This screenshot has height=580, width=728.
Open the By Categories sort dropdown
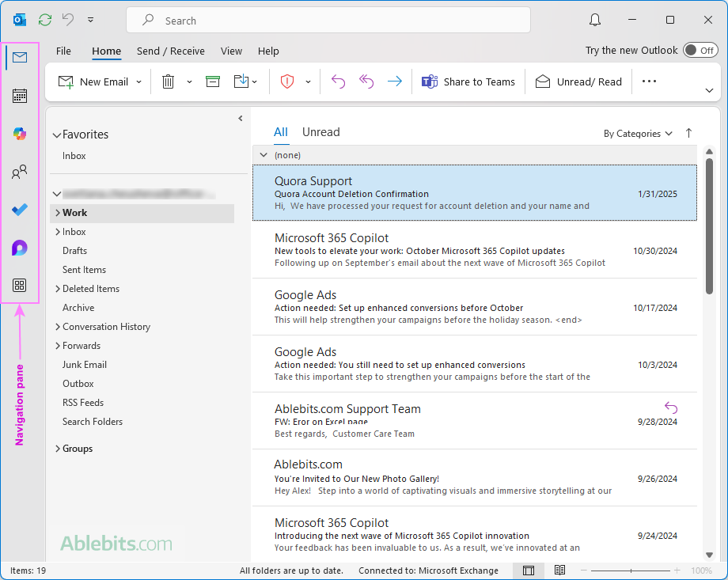638,133
